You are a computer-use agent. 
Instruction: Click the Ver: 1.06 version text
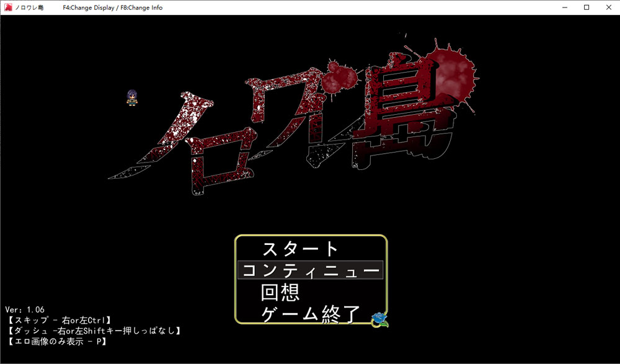pos(25,310)
